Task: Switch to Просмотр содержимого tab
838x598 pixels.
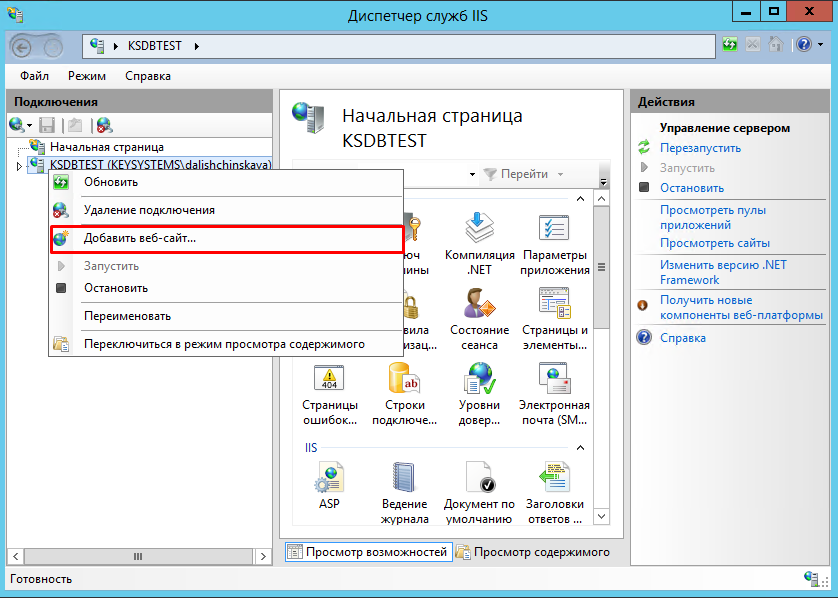Action: point(533,552)
